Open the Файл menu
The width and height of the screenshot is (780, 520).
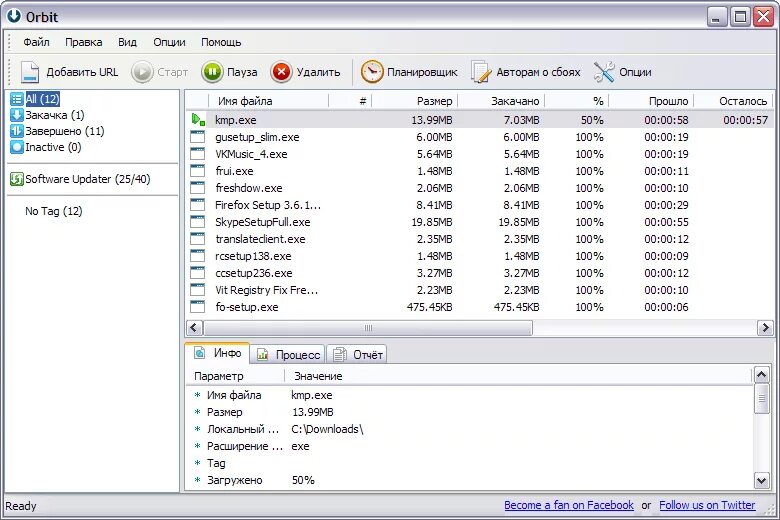(x=36, y=42)
